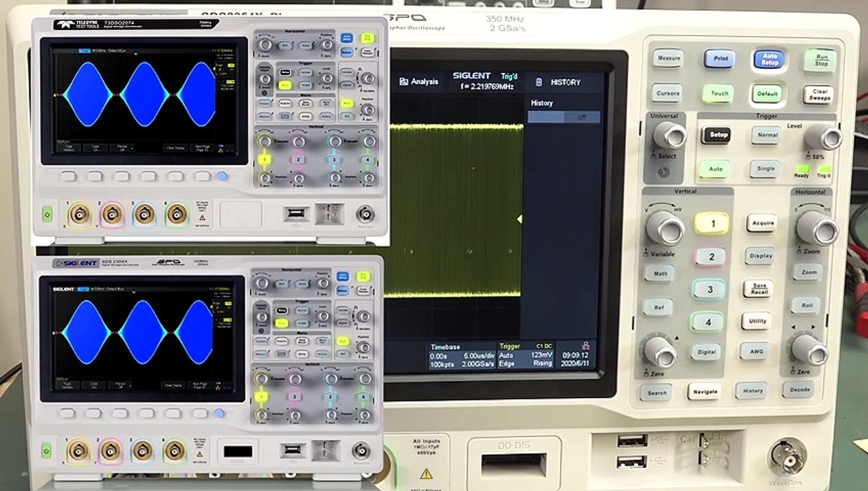Select the yellow channel 1 button on the SDS 2304X

[261, 396]
